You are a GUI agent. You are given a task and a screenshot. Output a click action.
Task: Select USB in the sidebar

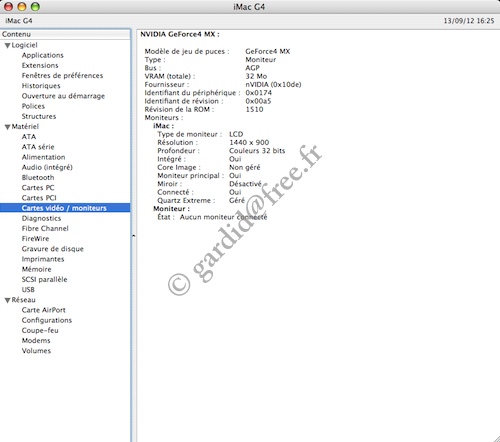(x=28, y=290)
